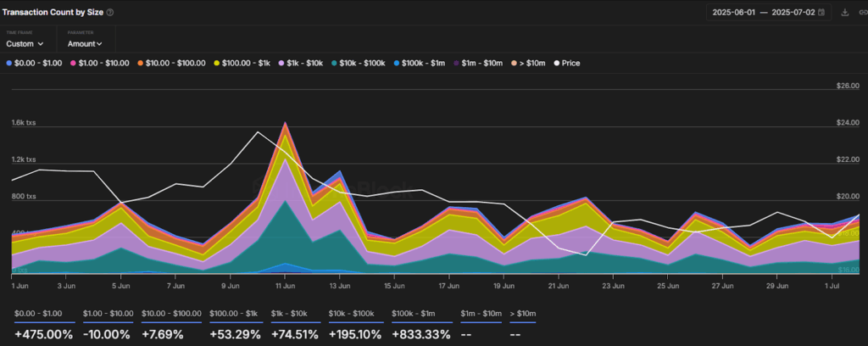Screen dimensions: 868x346
Task: Click the 1 Jul x-axis label
Action: 831,286
